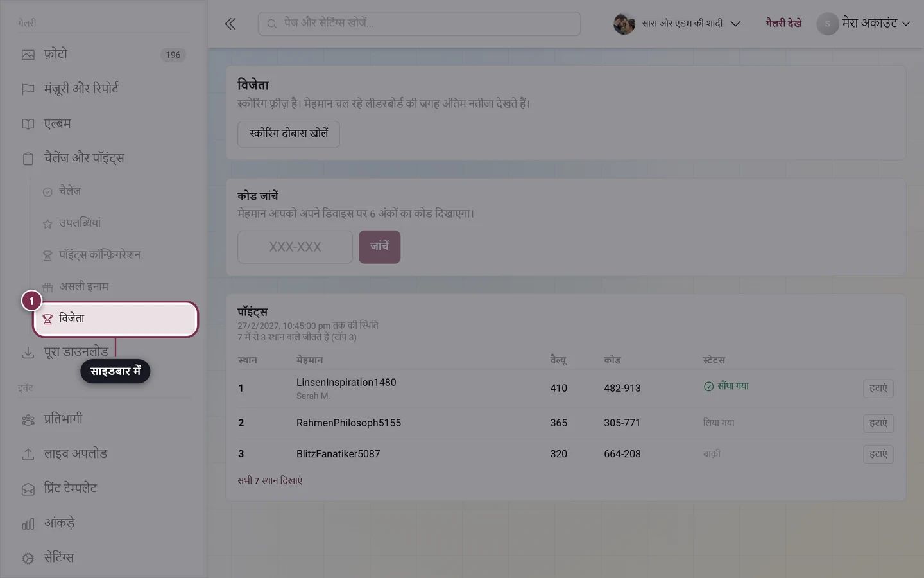Image resolution: width=924 pixels, height=578 pixels.
Task: Select विजेता in the sidebar
Action: tap(116, 319)
